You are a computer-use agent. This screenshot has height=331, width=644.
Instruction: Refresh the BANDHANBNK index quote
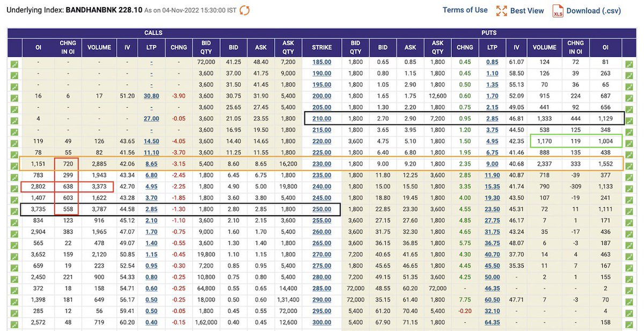point(245,10)
